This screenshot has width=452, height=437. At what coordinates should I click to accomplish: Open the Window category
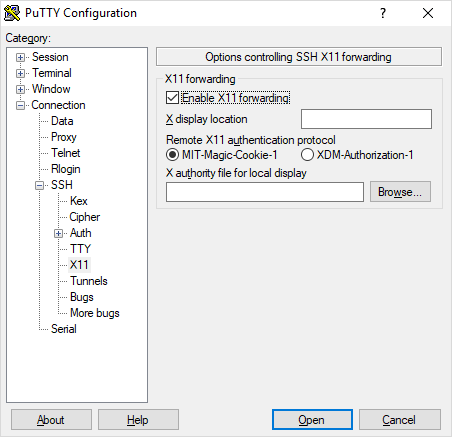pos(51,89)
